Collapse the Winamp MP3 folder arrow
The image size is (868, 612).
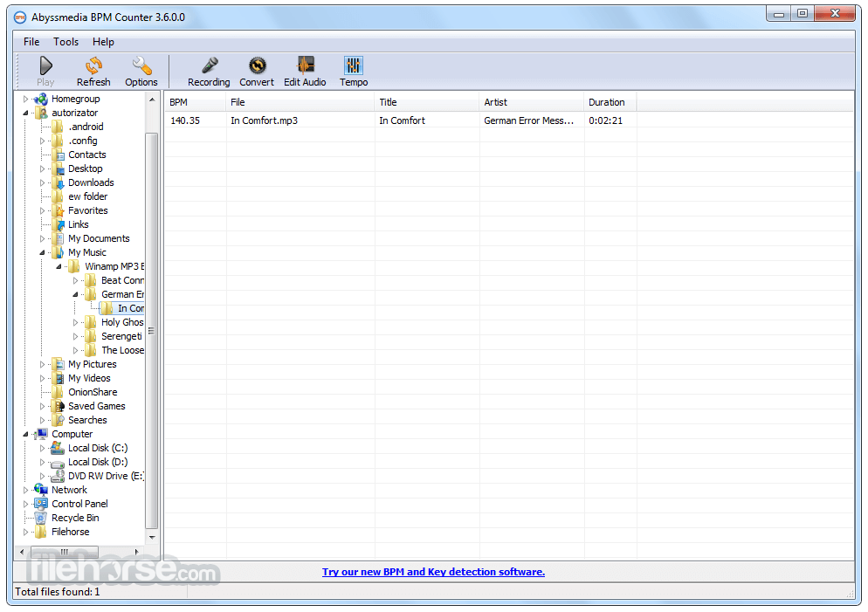point(59,266)
